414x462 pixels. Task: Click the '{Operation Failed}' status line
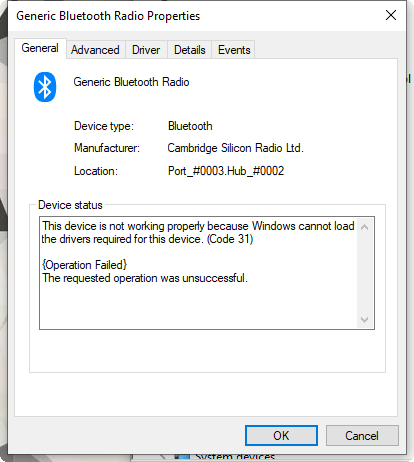tap(85, 265)
